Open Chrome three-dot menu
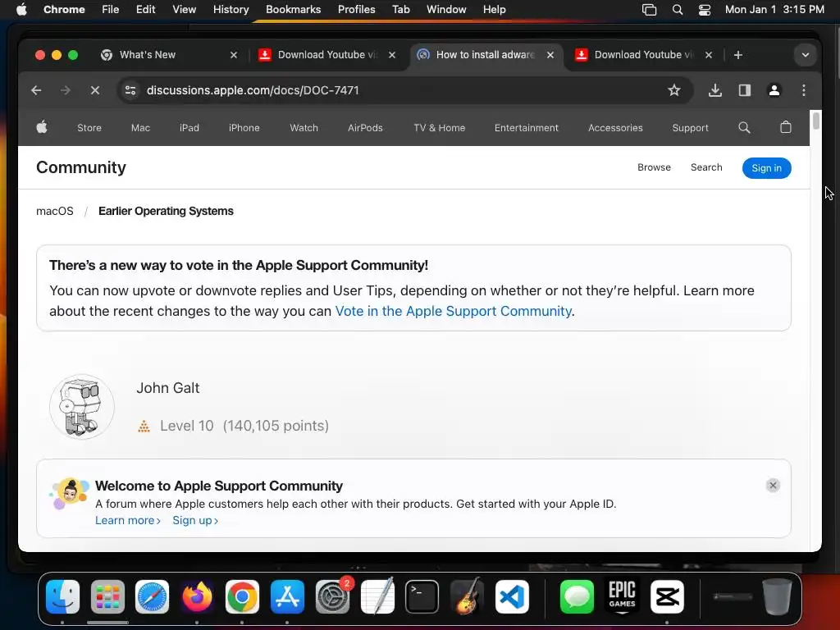This screenshot has height=630, width=840. tap(804, 90)
